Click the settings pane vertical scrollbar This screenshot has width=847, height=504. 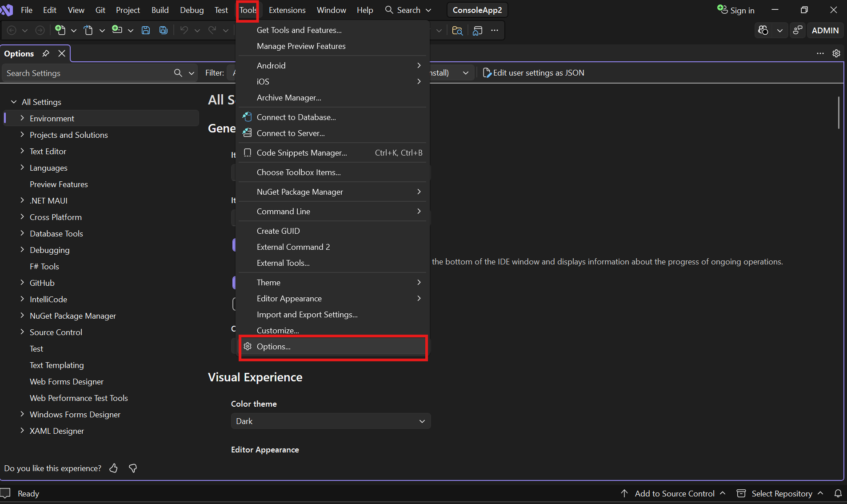point(839,113)
